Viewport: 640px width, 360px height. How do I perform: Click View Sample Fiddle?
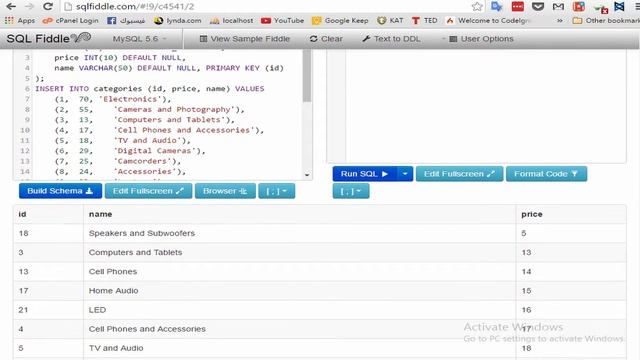(244, 39)
